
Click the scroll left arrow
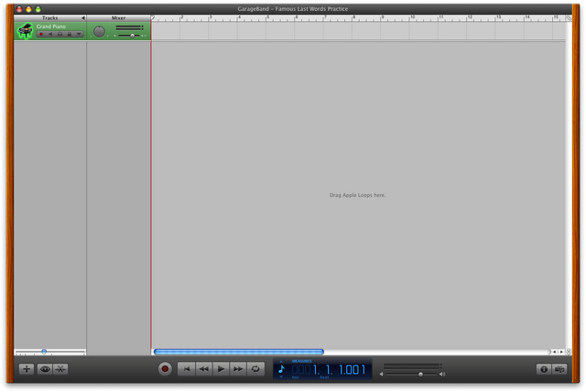click(555, 352)
